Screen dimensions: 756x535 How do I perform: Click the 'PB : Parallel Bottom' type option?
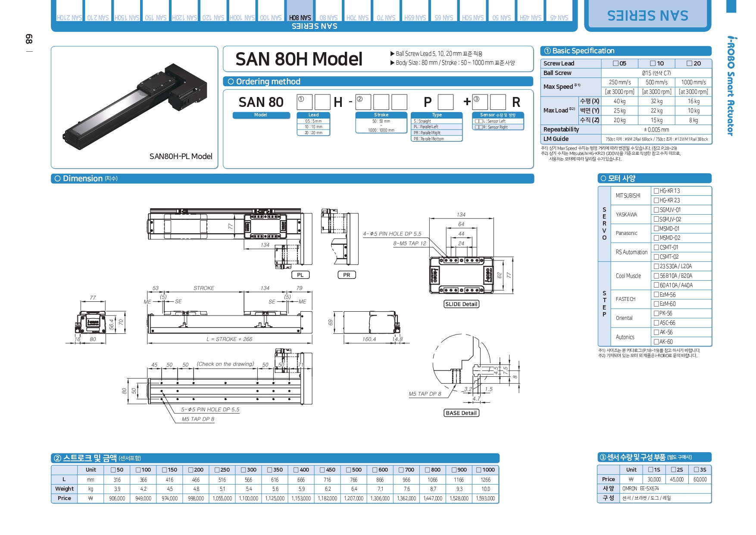click(437, 139)
